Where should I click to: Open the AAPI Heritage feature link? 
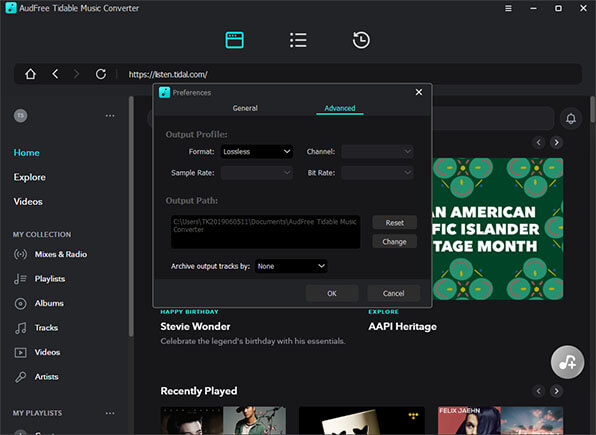[x=403, y=327]
